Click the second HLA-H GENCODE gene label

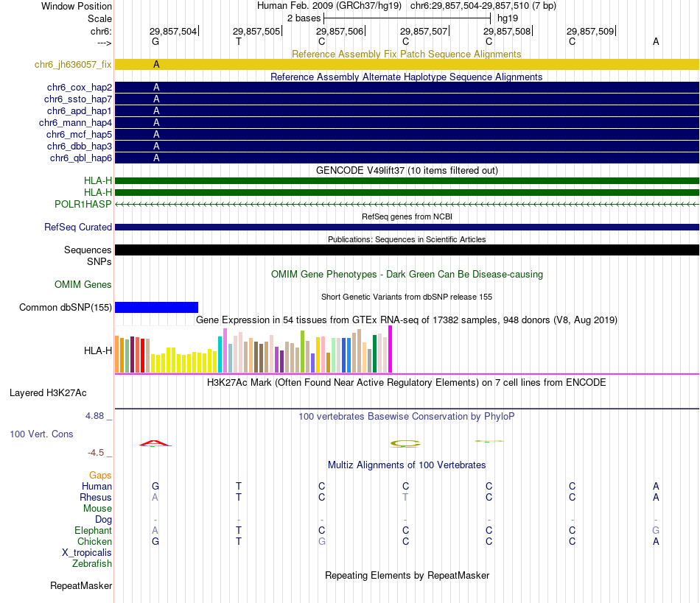pos(98,192)
